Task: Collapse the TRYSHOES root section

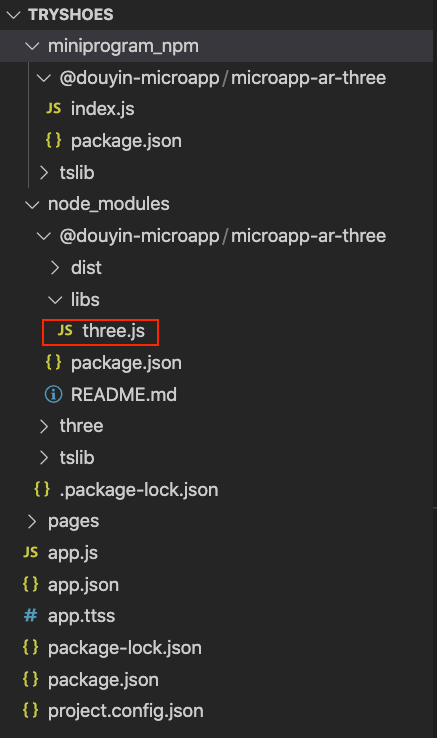Action: pos(14,15)
